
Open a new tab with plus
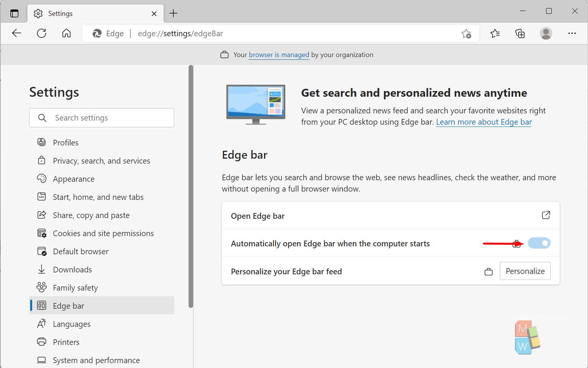point(173,14)
